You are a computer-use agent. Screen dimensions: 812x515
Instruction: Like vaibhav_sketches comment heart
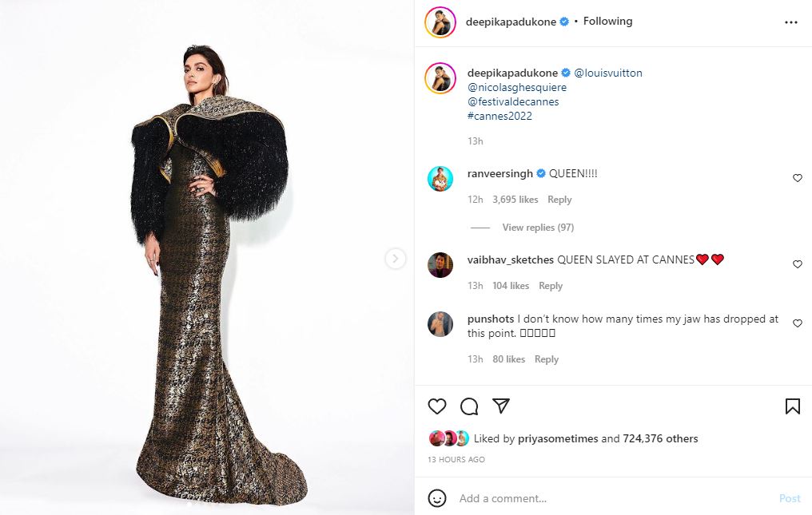click(x=798, y=264)
